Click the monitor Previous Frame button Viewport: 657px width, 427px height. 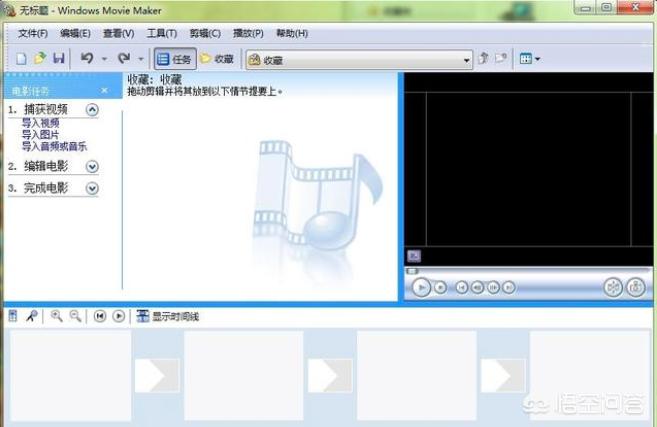(477, 287)
